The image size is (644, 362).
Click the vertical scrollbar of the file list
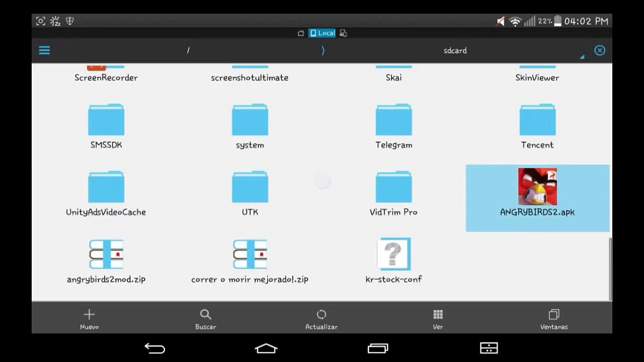610,269
